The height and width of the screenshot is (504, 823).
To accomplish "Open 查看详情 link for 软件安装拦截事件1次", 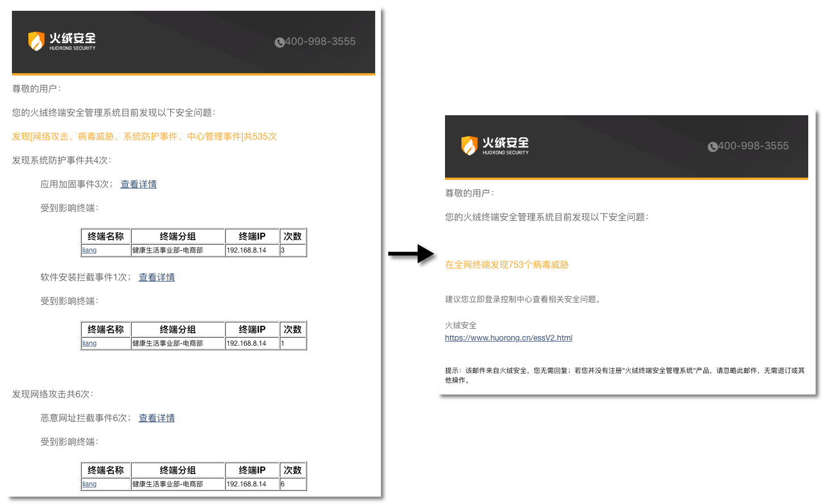I will [157, 277].
